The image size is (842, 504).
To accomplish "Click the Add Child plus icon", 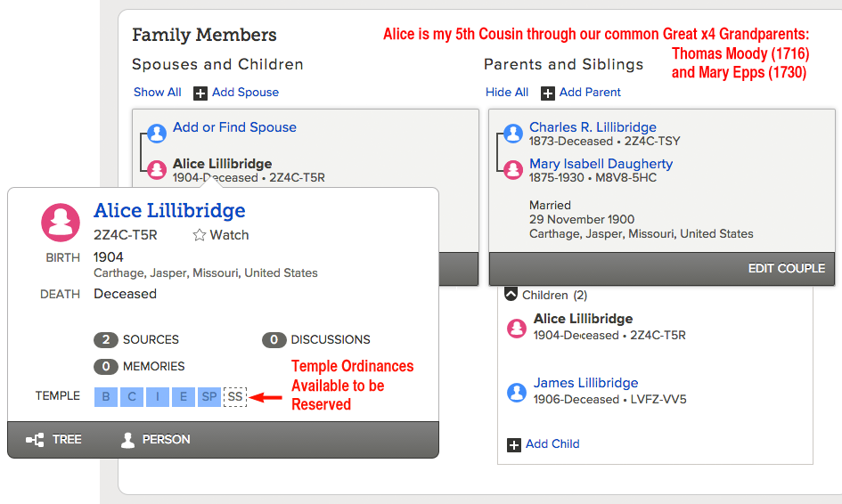I will tap(514, 445).
